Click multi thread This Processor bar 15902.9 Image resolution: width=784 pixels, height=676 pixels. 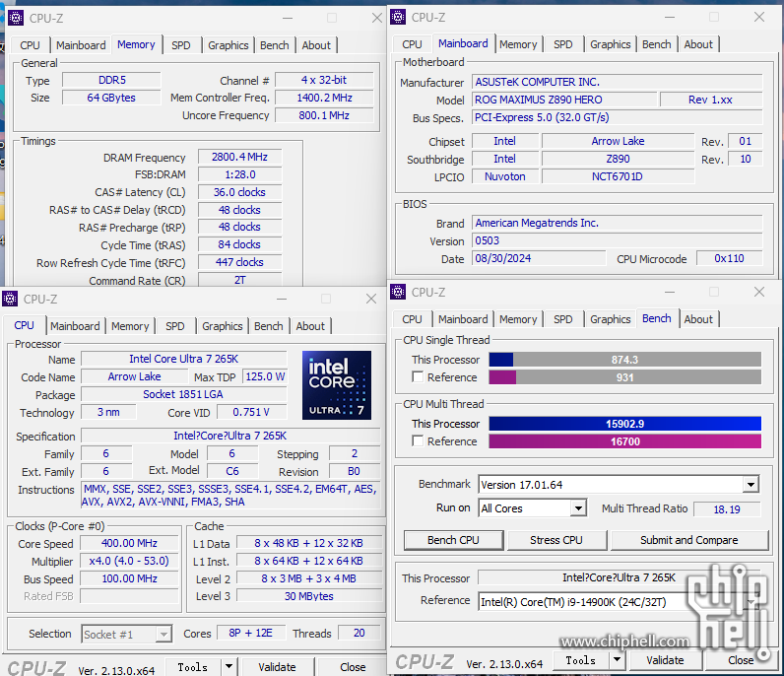625,424
